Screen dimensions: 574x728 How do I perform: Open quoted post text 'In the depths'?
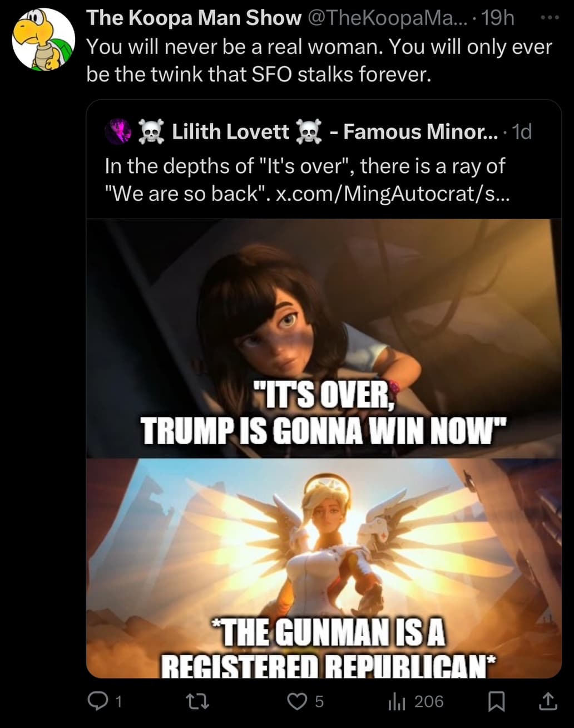305,180
